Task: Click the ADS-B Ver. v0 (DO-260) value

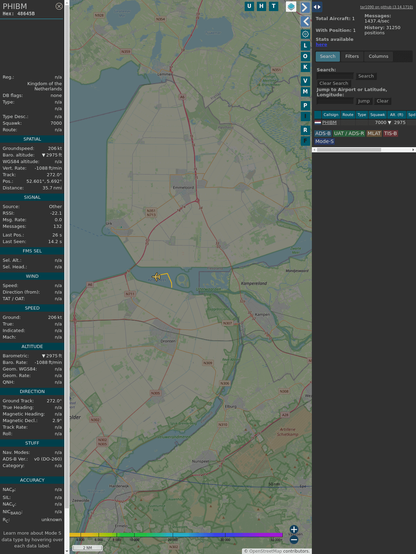Action: tap(48, 459)
